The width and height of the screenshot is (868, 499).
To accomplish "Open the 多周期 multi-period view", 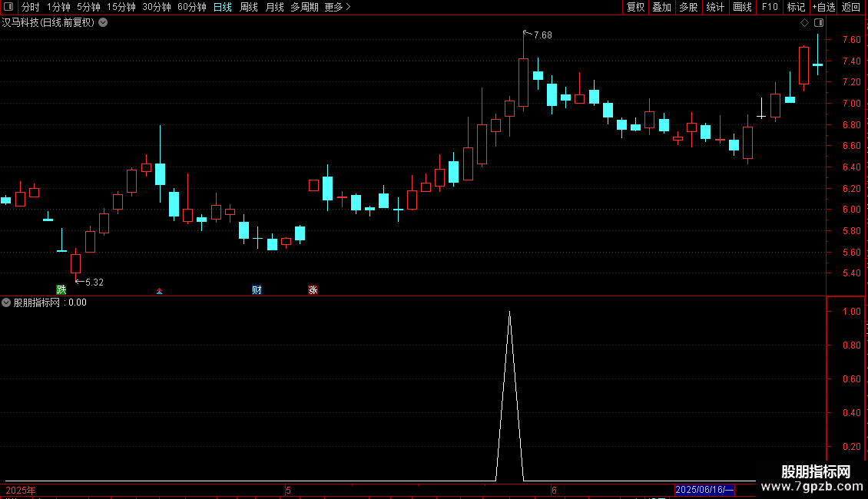I will (x=304, y=7).
